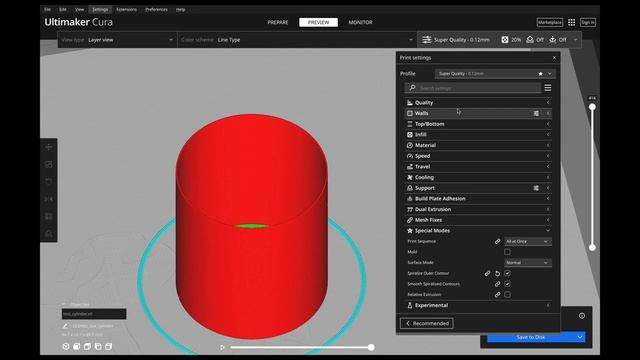The image size is (640, 360).
Task: Open the Extensions menu
Action: coord(127,9)
